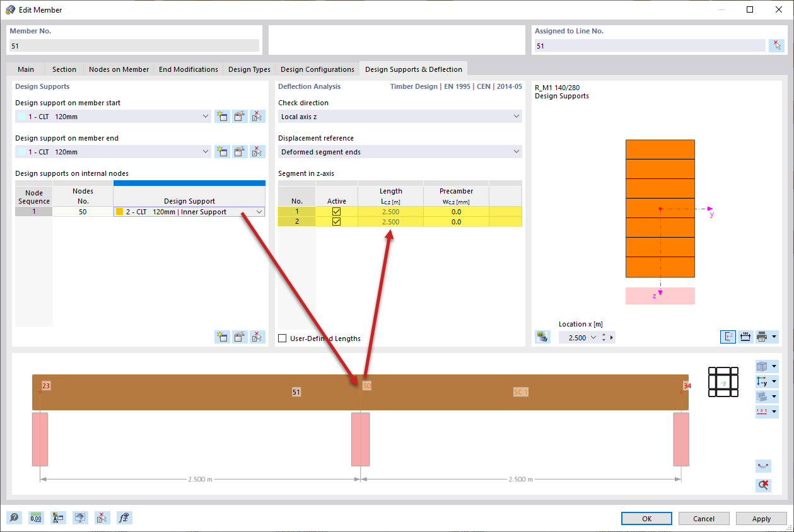Confirm with the OK button
This screenshot has height=532, width=794.
[646, 518]
